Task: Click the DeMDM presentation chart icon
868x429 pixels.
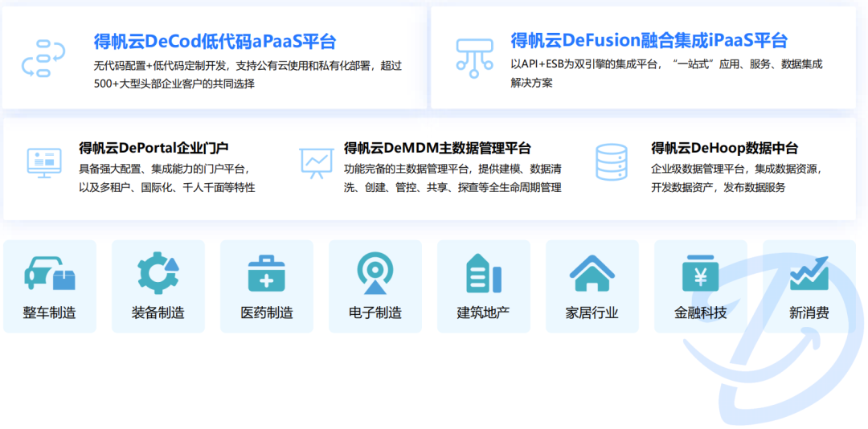Action: click(316, 163)
